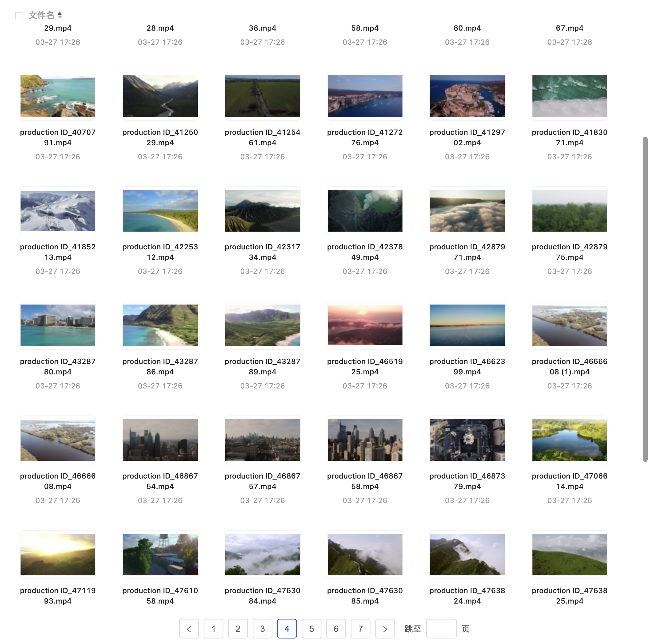Sort files using the 文件名 sort arrows
This screenshot has width=648, height=644.
tap(60, 15)
